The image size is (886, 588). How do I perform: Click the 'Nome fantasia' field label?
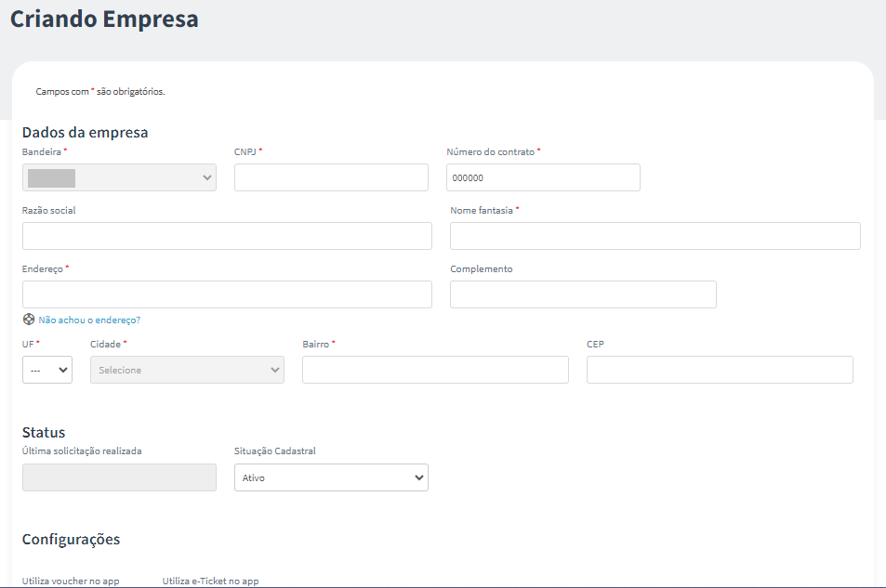click(x=482, y=210)
